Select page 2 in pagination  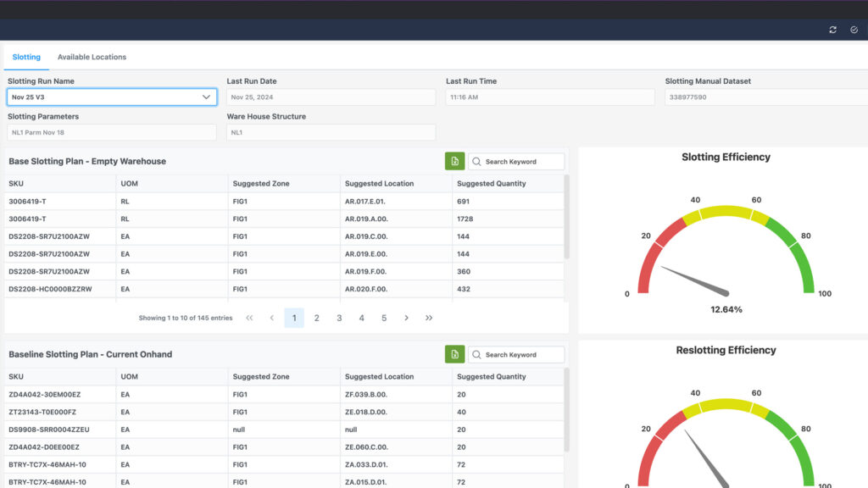(x=316, y=318)
